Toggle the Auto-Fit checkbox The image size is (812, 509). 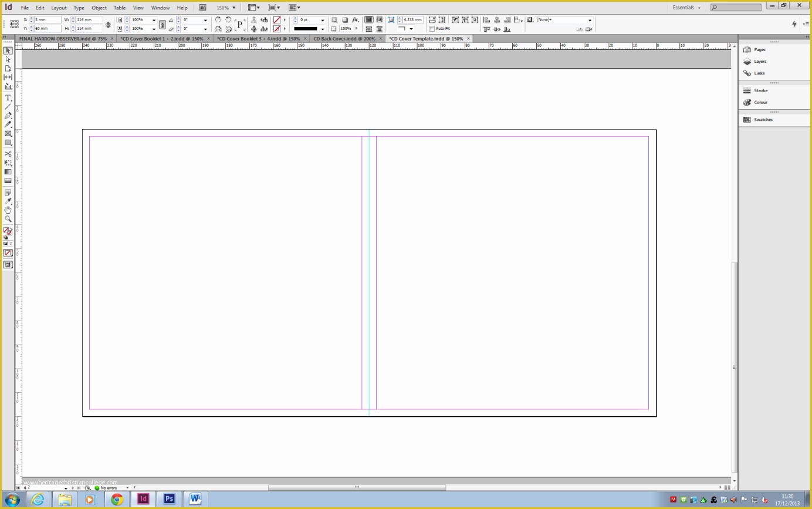point(432,29)
